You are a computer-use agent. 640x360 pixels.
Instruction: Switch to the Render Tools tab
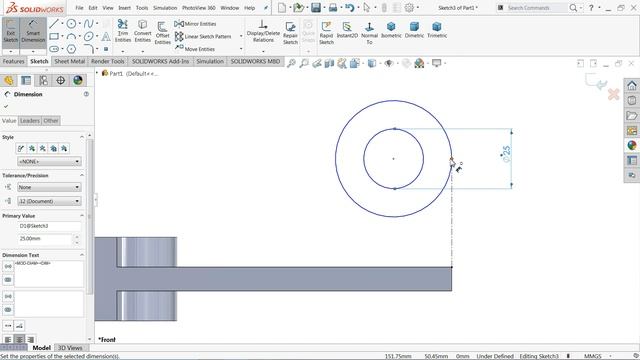[108, 61]
